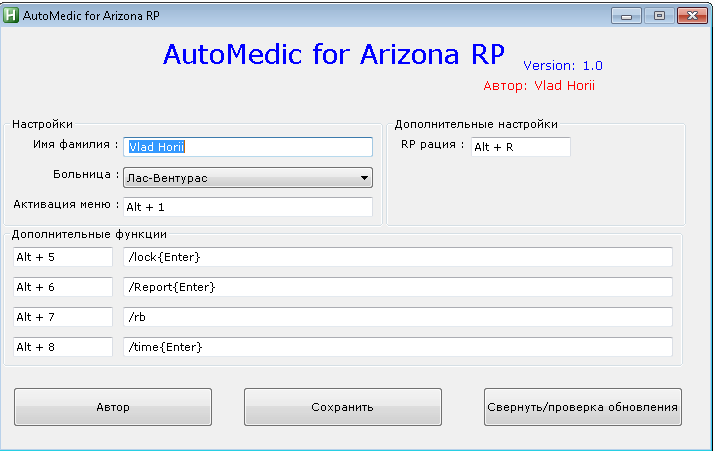Click the /lock{Enter} command field
Screen dimensions: 715x451
click(398, 257)
